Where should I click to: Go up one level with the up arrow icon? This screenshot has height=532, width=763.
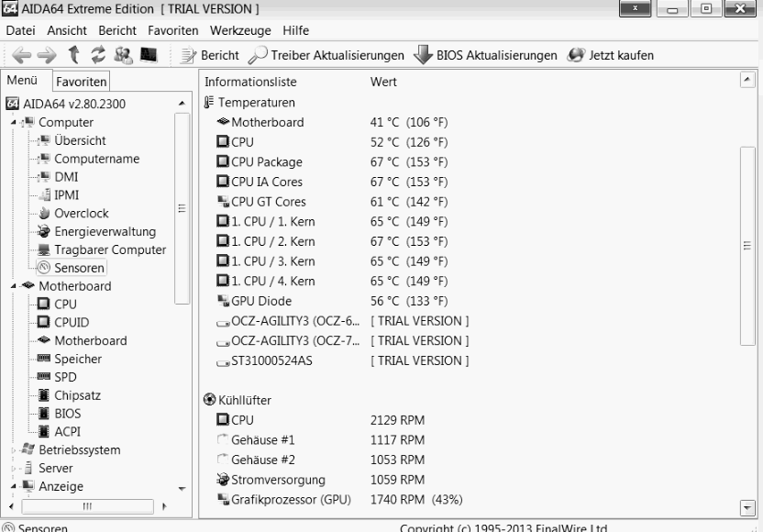tap(74, 54)
